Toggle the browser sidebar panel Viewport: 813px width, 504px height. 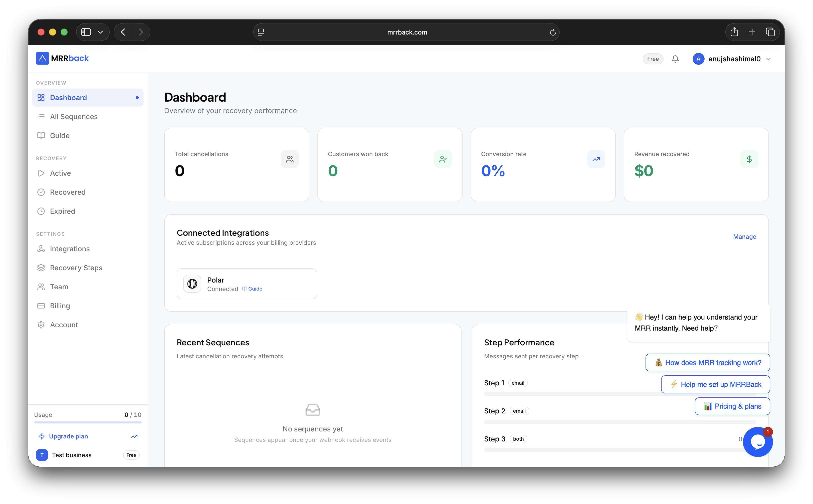[x=86, y=32]
